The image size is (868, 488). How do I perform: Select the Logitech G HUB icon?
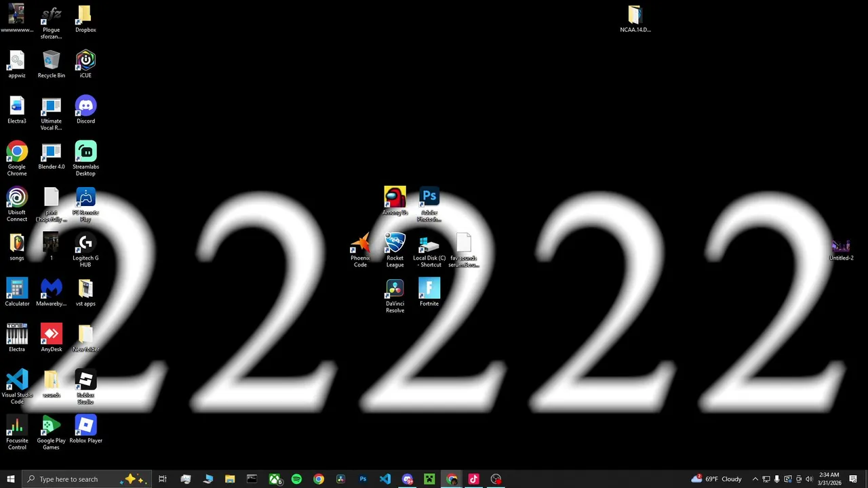(85, 250)
